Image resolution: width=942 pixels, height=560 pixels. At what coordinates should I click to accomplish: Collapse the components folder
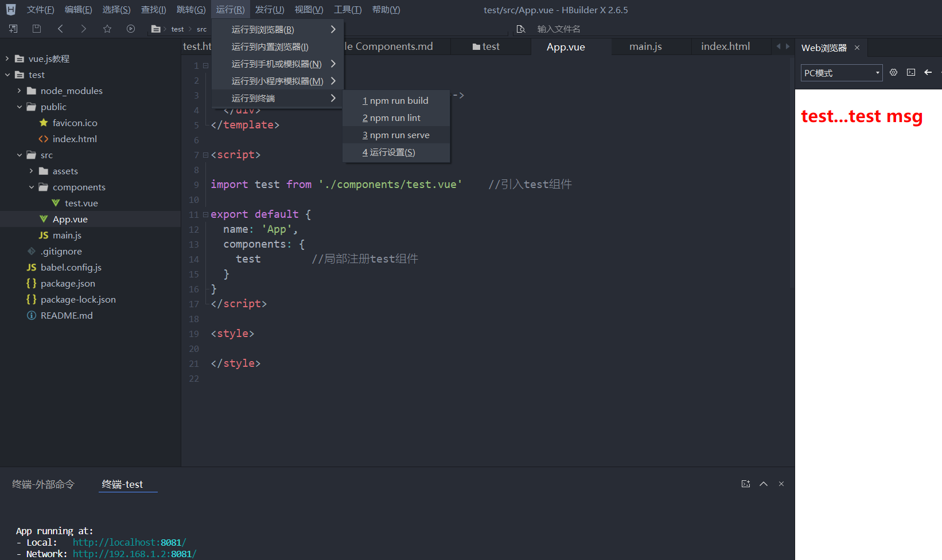(32, 187)
